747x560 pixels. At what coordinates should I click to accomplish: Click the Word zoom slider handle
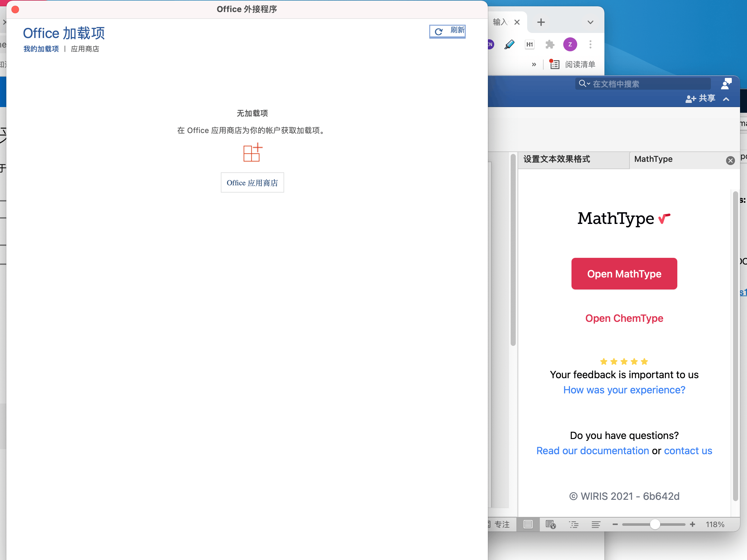(655, 524)
